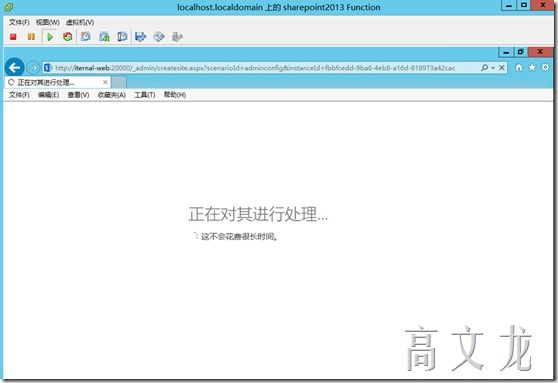Screen dimensions: 558x383
Task: Open the Favorites star icon
Action: coord(532,67)
